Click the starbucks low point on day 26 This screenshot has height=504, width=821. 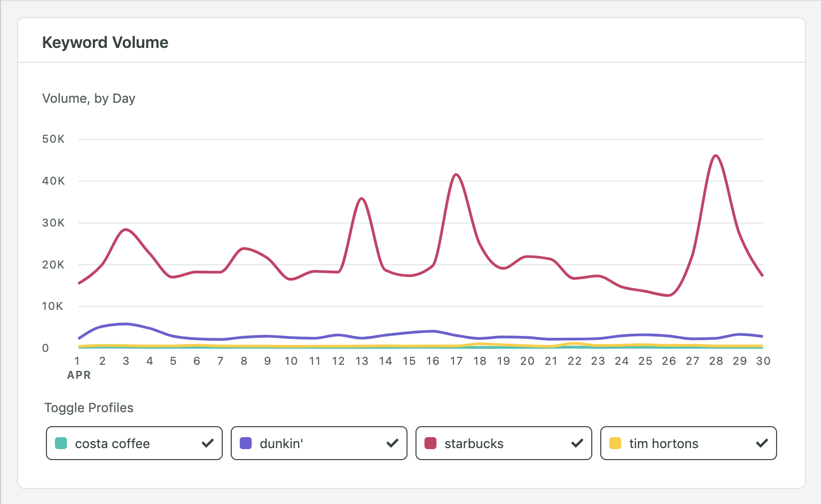[669, 295]
